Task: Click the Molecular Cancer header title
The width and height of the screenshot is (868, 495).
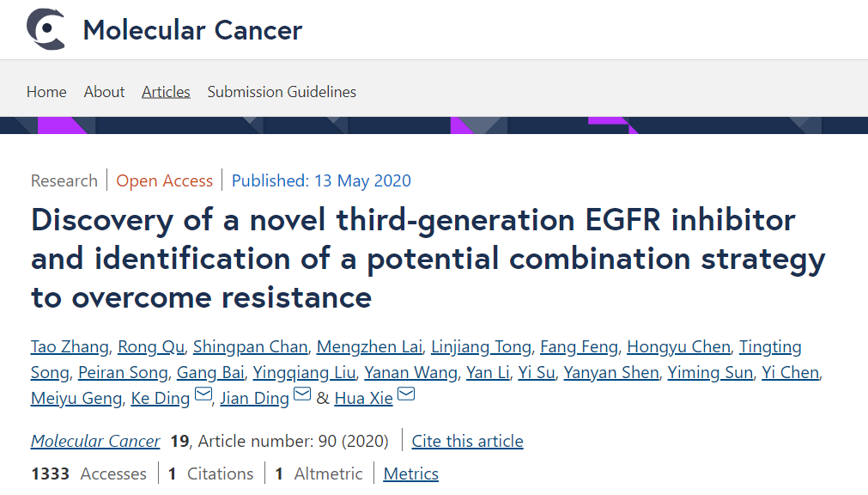Action: coord(192,30)
